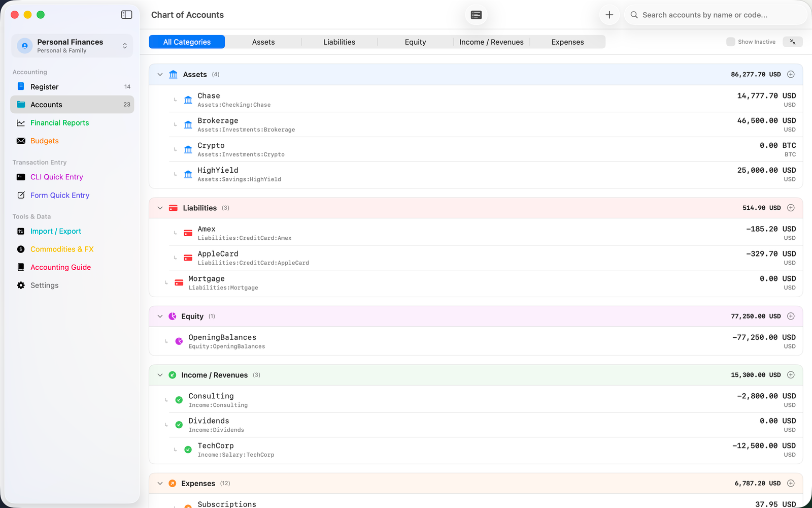Select the Brokerage account row
The image size is (812, 508).
pyautogui.click(x=476, y=124)
